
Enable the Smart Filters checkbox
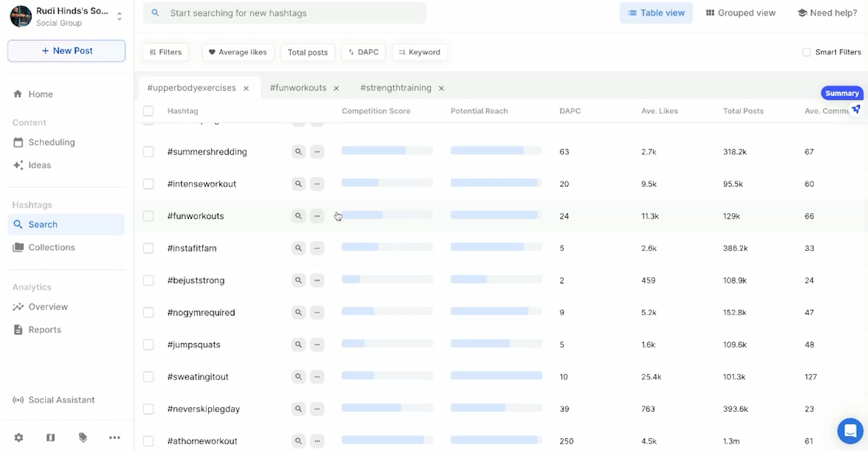tap(806, 52)
